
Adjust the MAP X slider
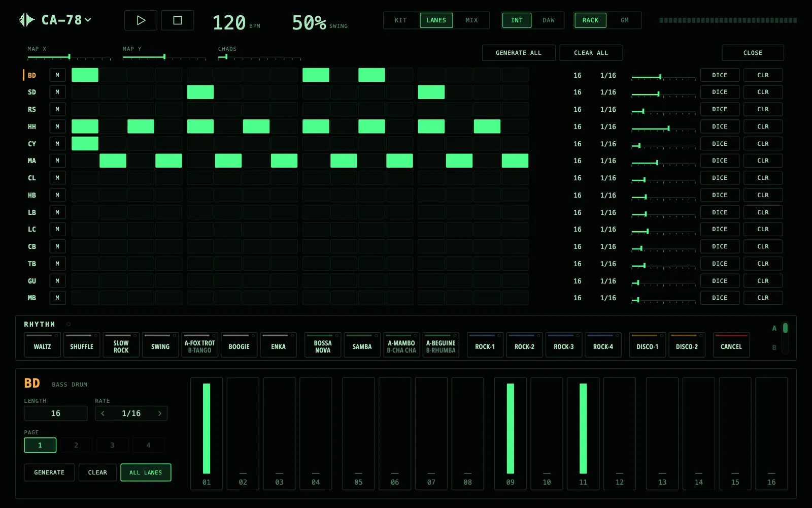(x=69, y=57)
